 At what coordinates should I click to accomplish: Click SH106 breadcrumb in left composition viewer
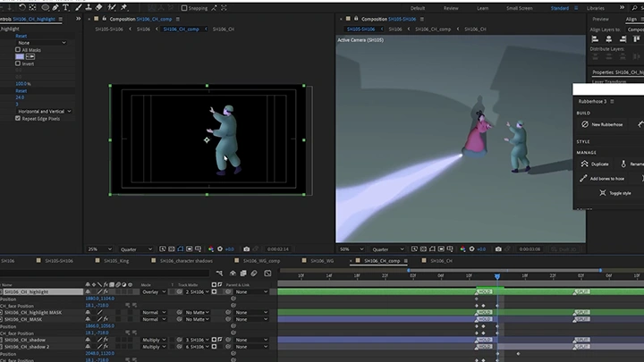143,29
